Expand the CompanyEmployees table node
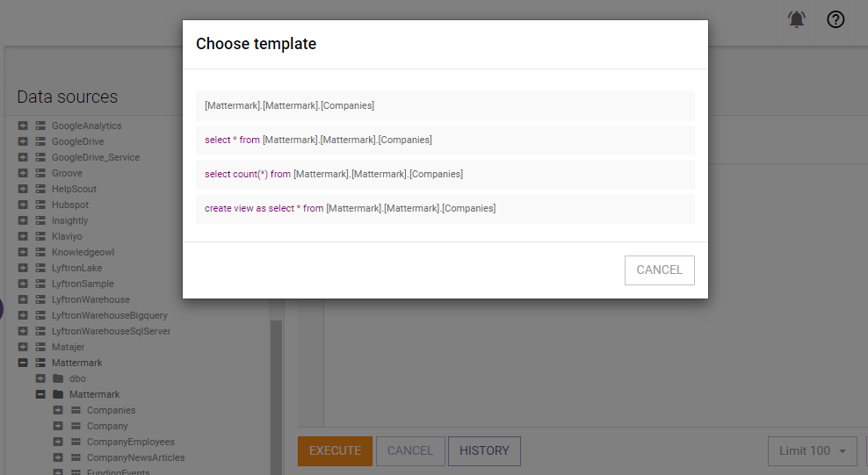Image resolution: width=868 pixels, height=475 pixels. coord(58,442)
